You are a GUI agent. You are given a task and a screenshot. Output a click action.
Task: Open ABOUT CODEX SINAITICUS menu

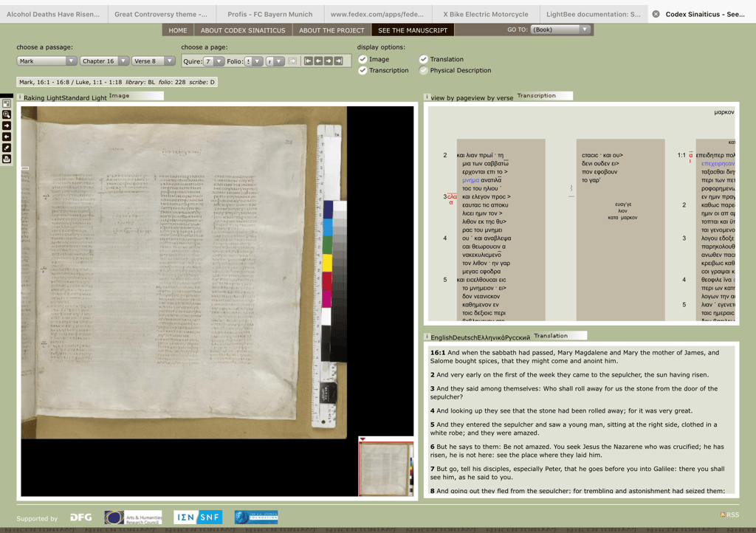click(243, 30)
